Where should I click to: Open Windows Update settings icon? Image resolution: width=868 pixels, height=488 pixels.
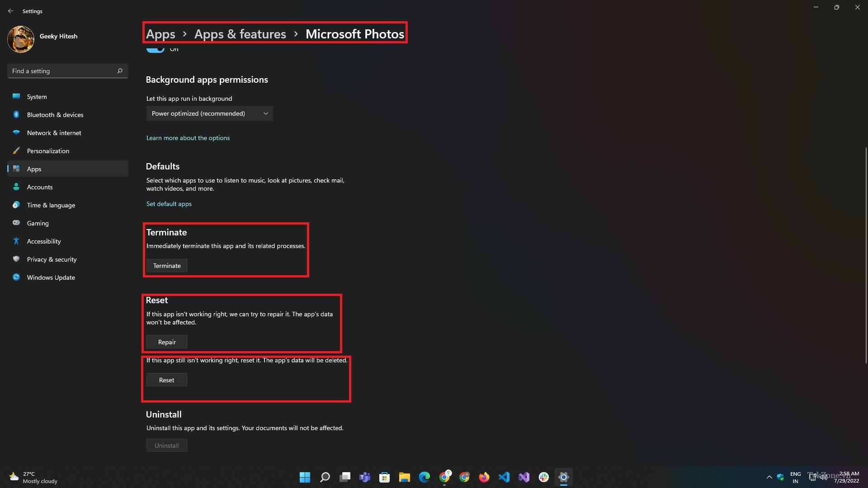tap(16, 277)
